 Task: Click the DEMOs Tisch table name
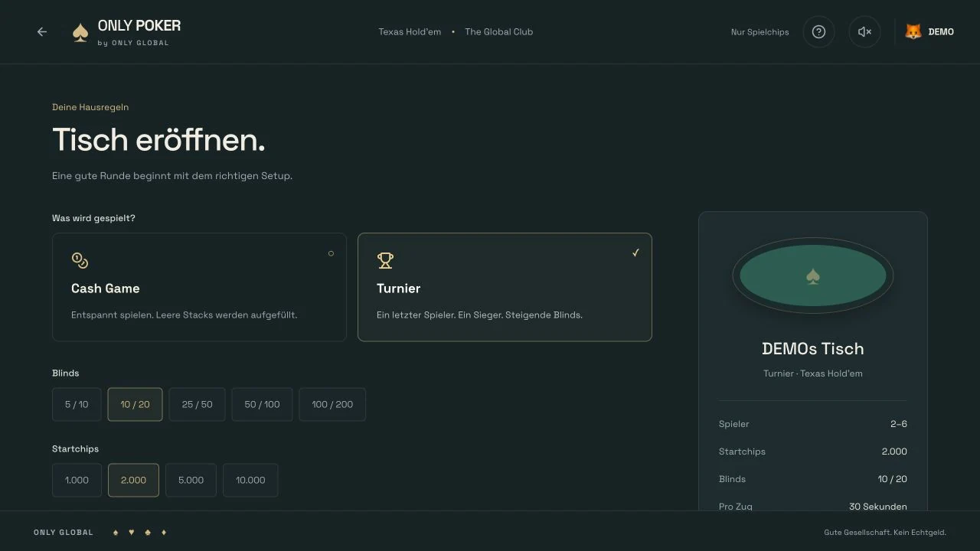pyautogui.click(x=813, y=349)
